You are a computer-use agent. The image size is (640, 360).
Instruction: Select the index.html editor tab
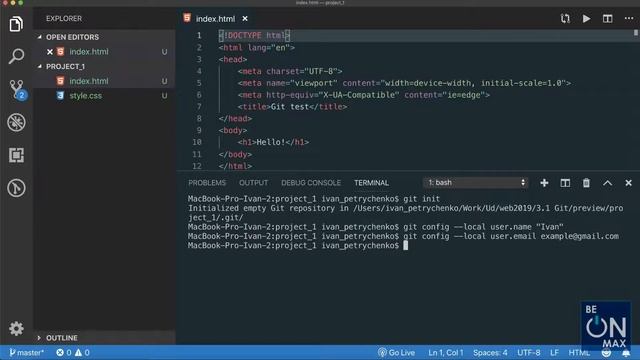click(x=215, y=19)
